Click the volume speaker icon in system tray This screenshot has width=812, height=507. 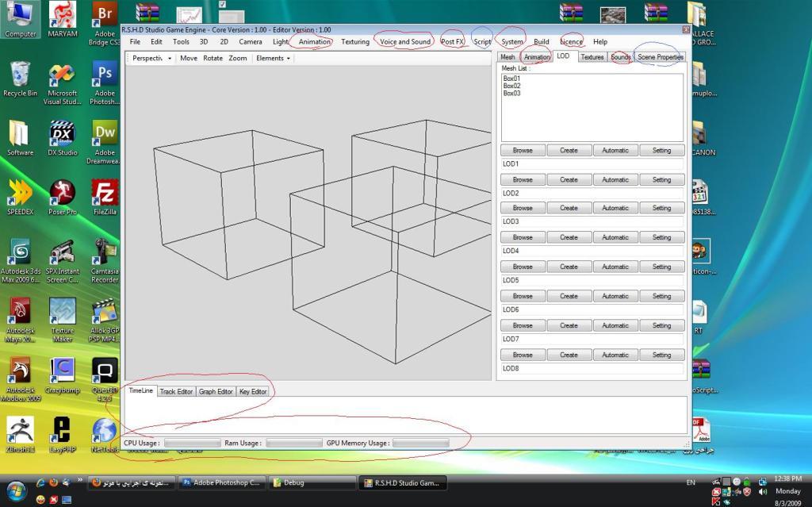pos(763,491)
